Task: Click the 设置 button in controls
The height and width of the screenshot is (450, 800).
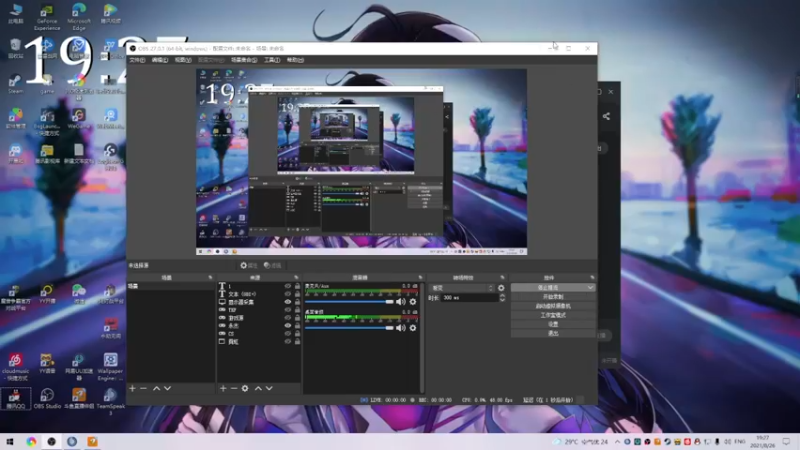Action: point(553,324)
